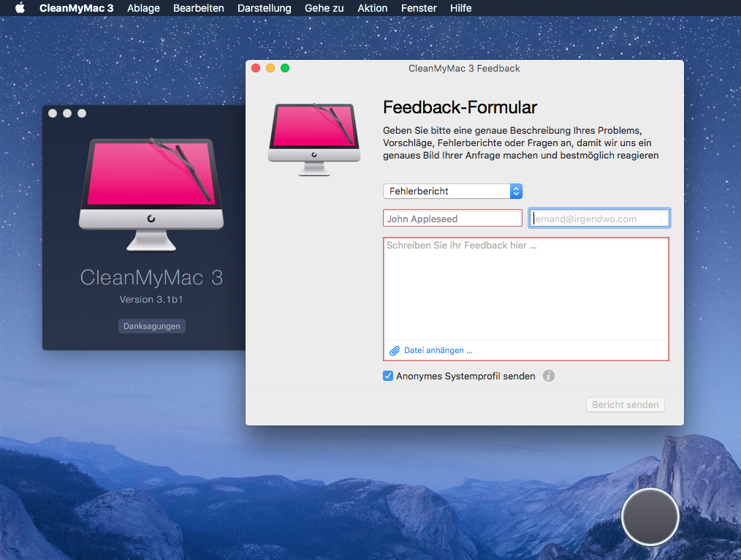Open the Hilfe menu
Screen dimensions: 741x560
pyautogui.click(x=460, y=8)
